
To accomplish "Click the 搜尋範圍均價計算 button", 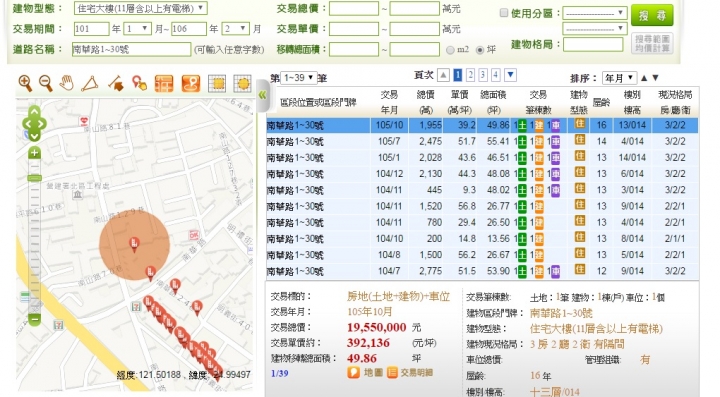I will pos(652,43).
